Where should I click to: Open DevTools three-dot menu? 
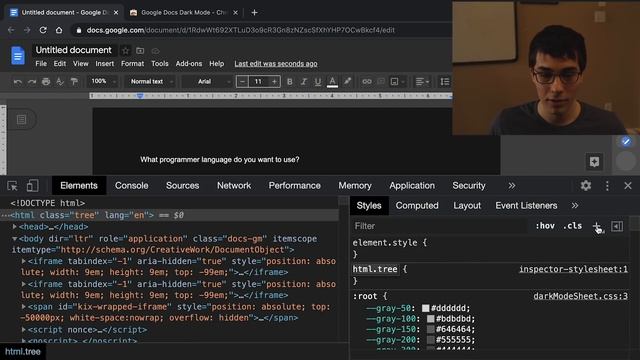pos(607,186)
